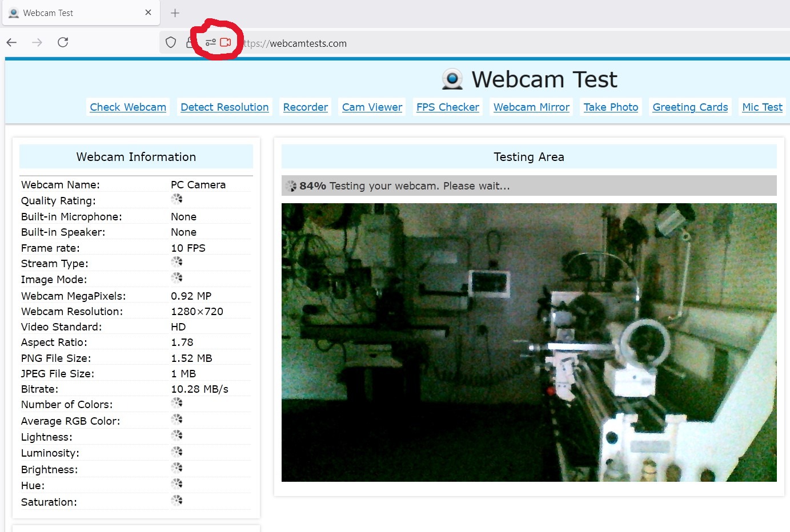
Task: Open the tracking protection shield icon
Action: [x=171, y=42]
